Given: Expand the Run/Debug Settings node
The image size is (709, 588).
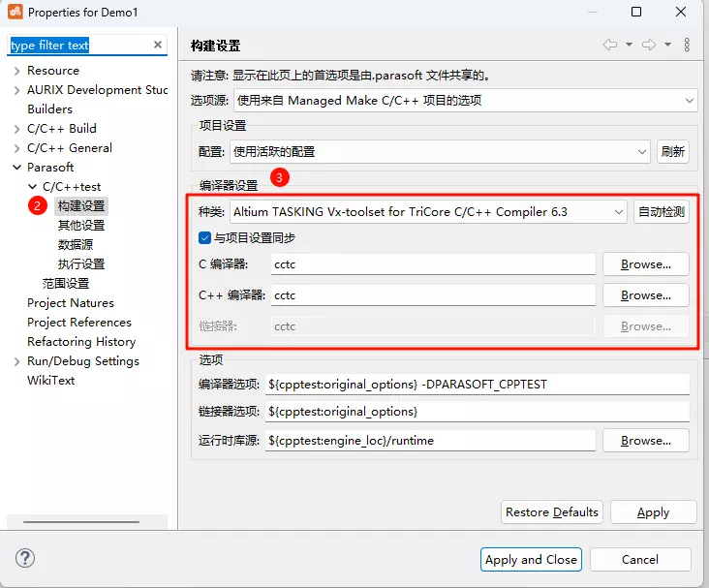Looking at the screenshot, I should [x=16, y=361].
